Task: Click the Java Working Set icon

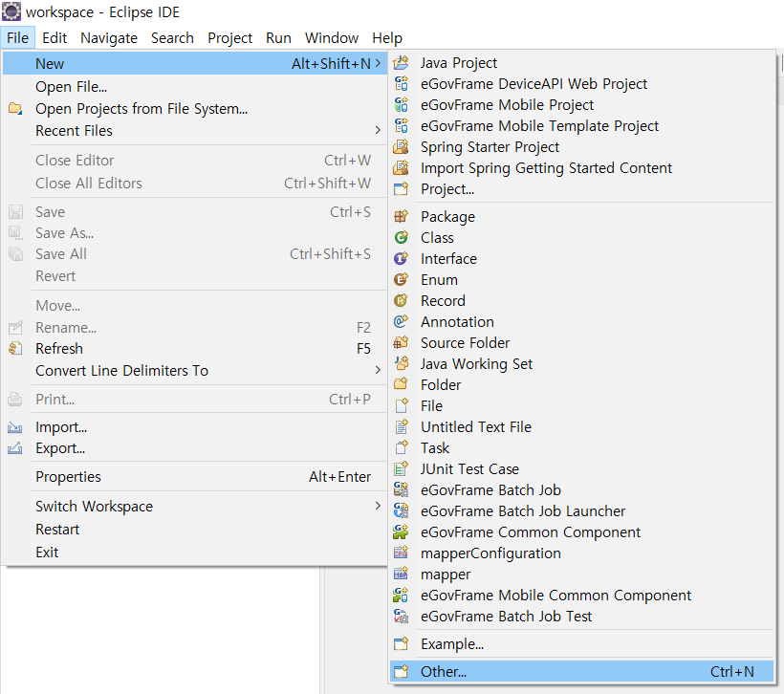Action: click(x=401, y=363)
